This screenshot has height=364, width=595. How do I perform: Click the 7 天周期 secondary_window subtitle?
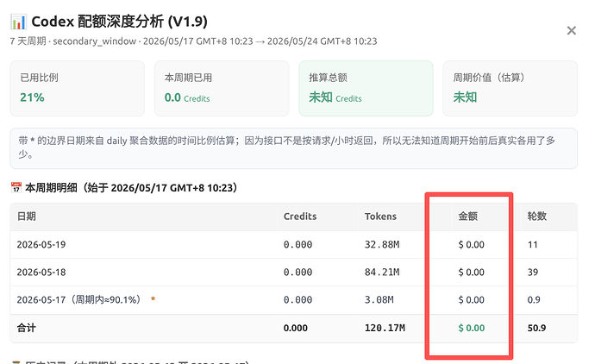(x=193, y=41)
